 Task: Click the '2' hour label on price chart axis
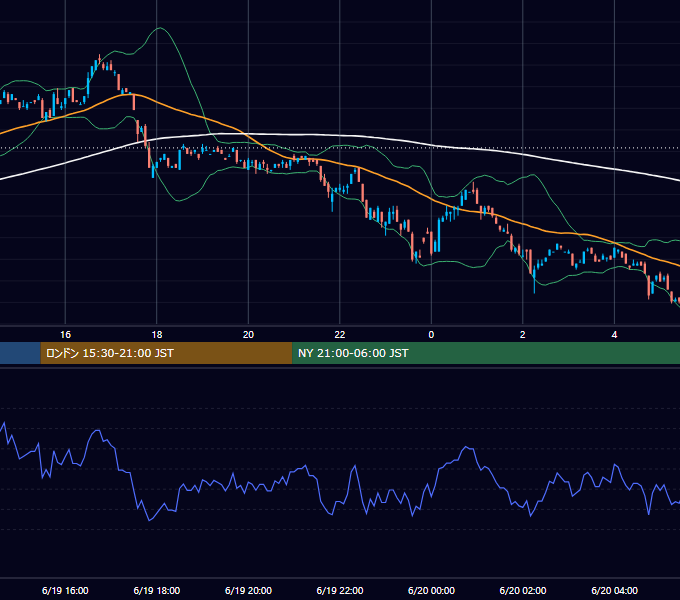523,335
